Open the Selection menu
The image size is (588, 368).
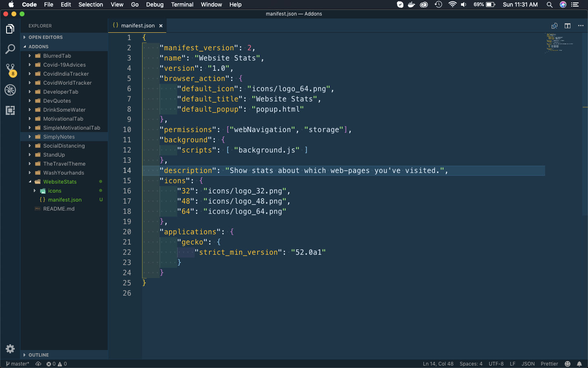[91, 4]
